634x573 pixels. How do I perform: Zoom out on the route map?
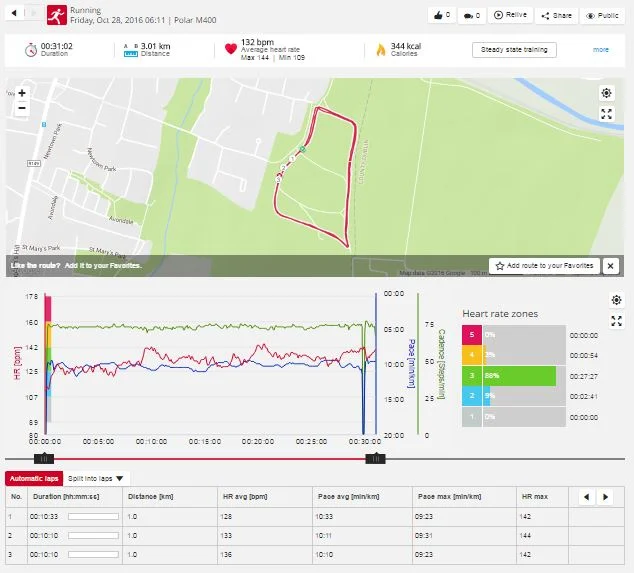[22, 108]
